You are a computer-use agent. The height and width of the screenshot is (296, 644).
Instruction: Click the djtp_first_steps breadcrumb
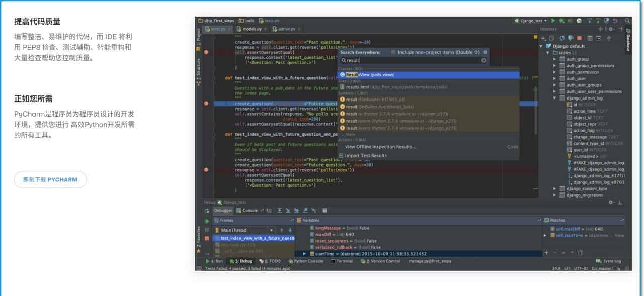(x=216, y=21)
